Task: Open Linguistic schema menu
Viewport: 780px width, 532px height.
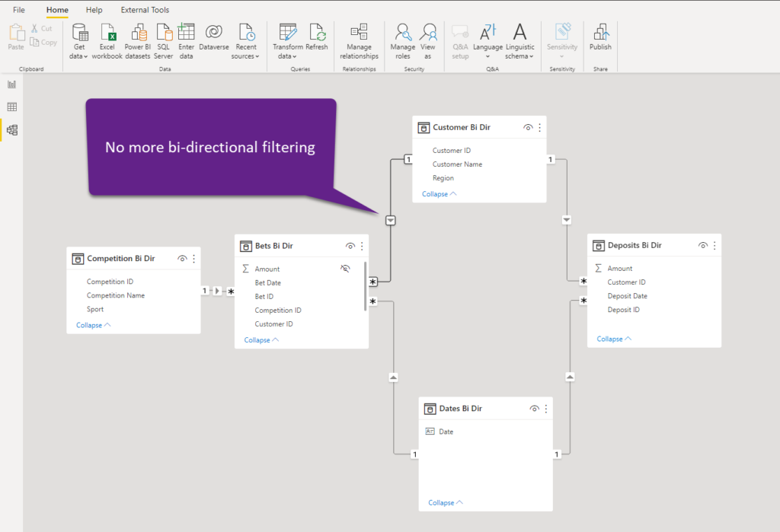Action: tap(519, 42)
